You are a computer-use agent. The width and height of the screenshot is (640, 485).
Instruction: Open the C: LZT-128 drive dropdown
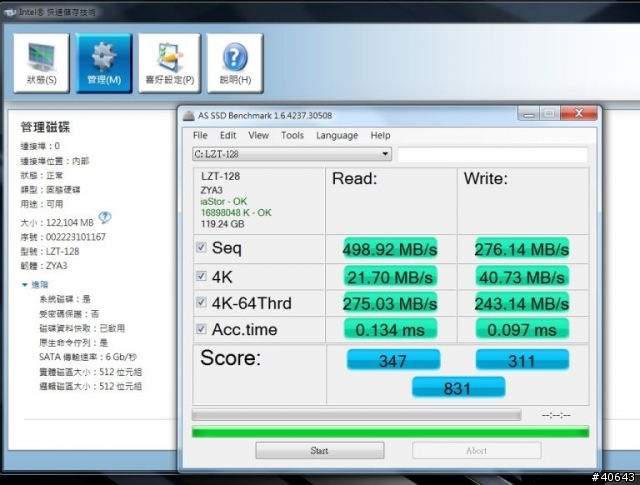[292, 154]
